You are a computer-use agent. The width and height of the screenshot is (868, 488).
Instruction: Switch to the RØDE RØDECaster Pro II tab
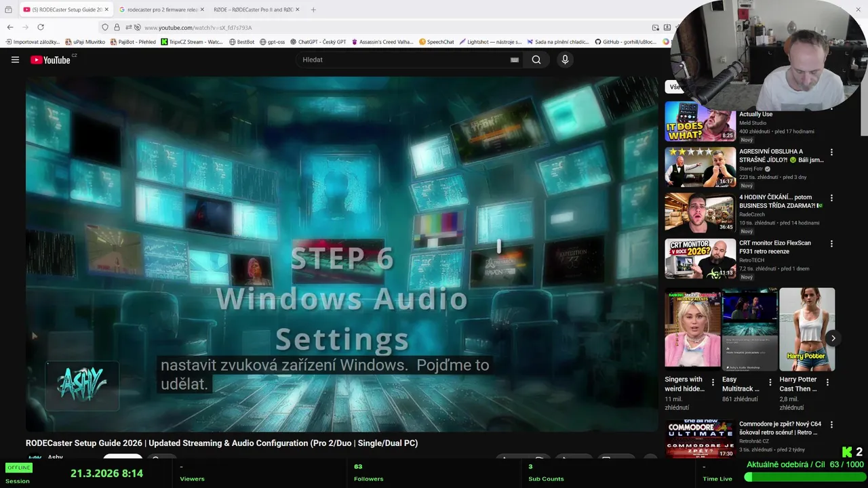click(x=253, y=9)
